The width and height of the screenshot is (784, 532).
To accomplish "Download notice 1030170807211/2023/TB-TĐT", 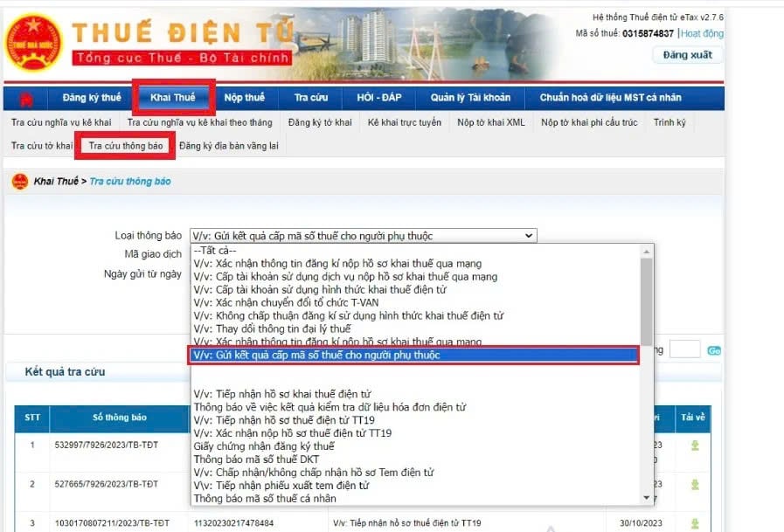I will tap(695, 523).
